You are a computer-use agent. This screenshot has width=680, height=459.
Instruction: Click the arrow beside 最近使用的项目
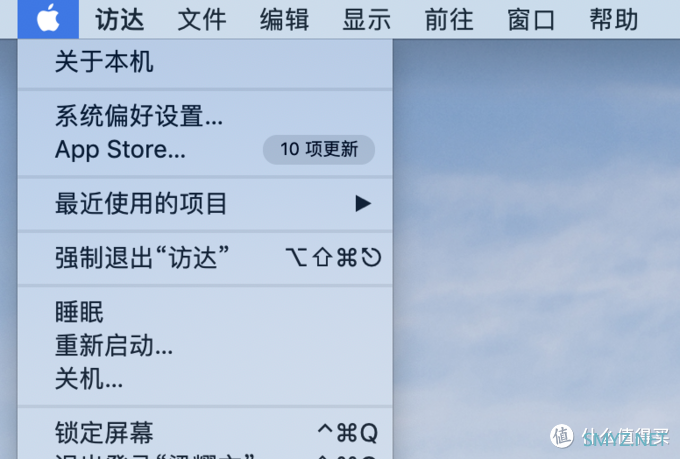coord(363,203)
